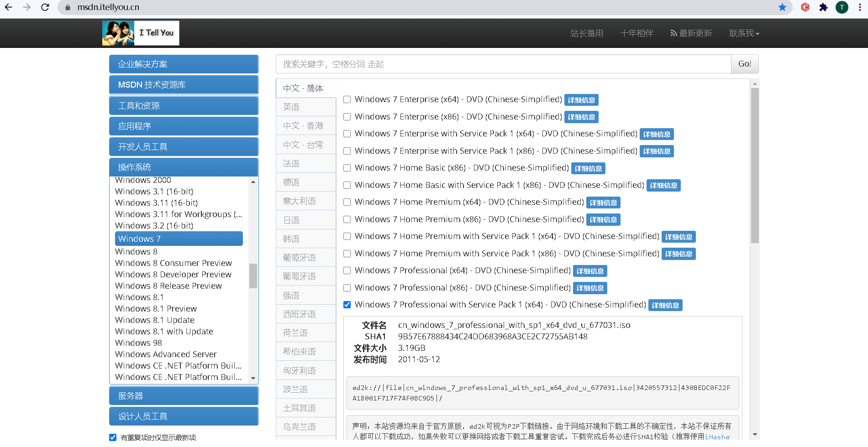Click the search keyword input field
The image size is (868, 447).
click(503, 64)
